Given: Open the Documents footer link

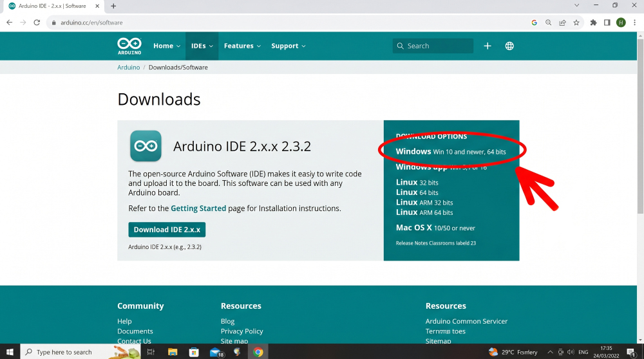Looking at the screenshot, I should point(135,331).
